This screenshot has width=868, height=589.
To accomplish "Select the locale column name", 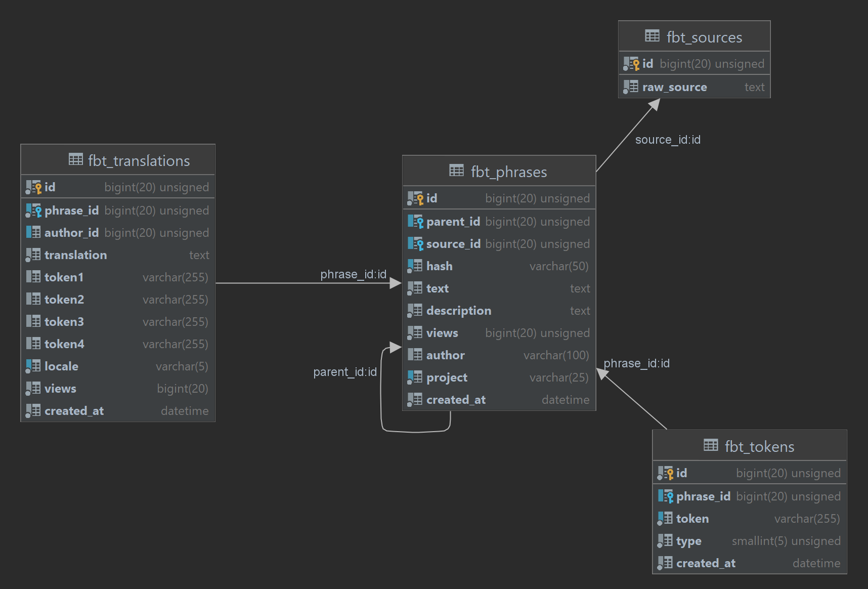I will [x=61, y=366].
